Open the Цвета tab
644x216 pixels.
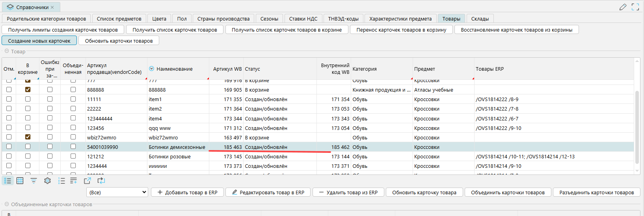(159, 19)
